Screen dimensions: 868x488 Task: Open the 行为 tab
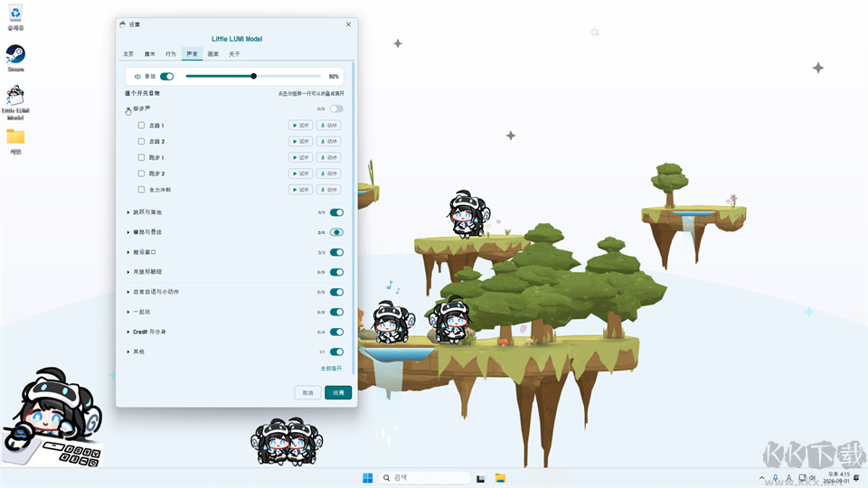tap(171, 54)
